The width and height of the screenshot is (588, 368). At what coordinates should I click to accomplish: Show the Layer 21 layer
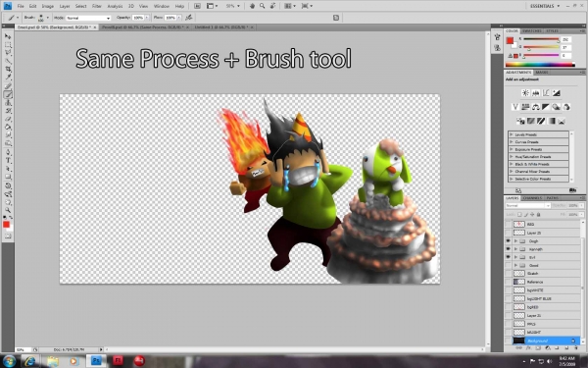click(x=508, y=315)
